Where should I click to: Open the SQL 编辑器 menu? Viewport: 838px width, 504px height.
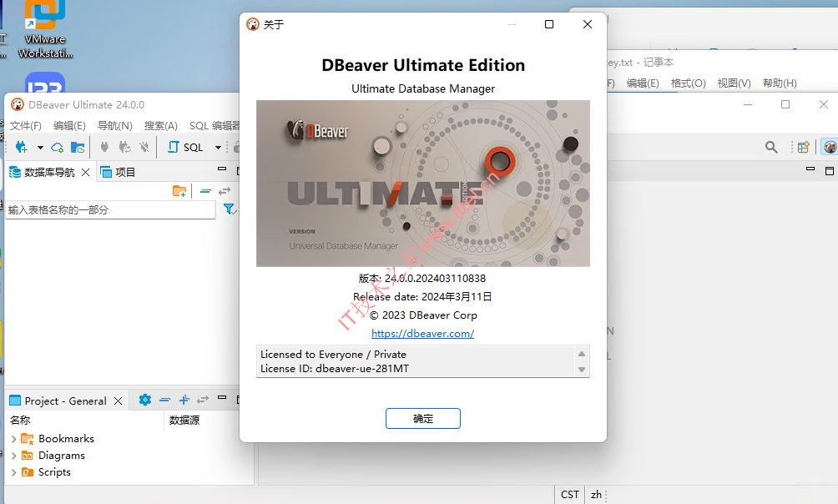215,126
